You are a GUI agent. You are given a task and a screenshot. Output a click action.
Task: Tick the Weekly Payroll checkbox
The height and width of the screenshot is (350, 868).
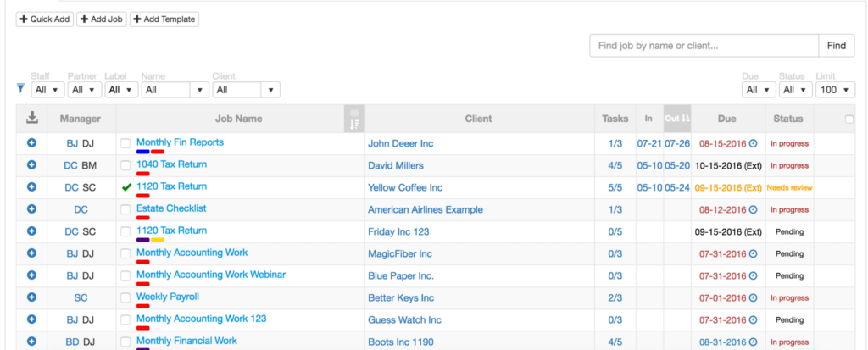[126, 297]
